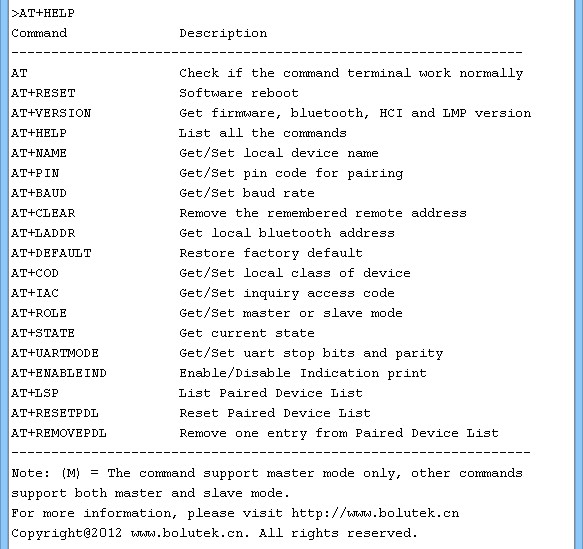The image size is (583, 549).
Task: Click the AT+CLEAR command text
Action: click(43, 213)
